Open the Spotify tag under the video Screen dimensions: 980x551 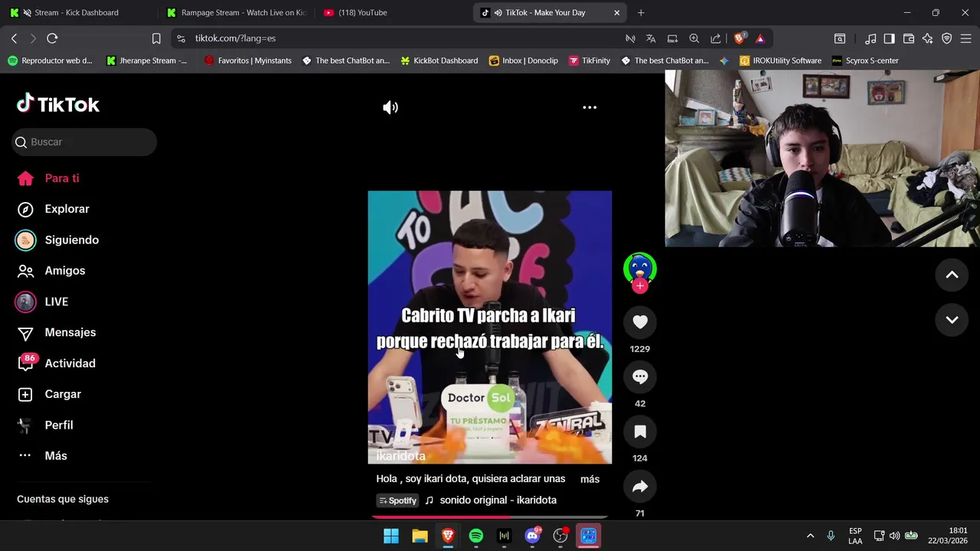397,500
